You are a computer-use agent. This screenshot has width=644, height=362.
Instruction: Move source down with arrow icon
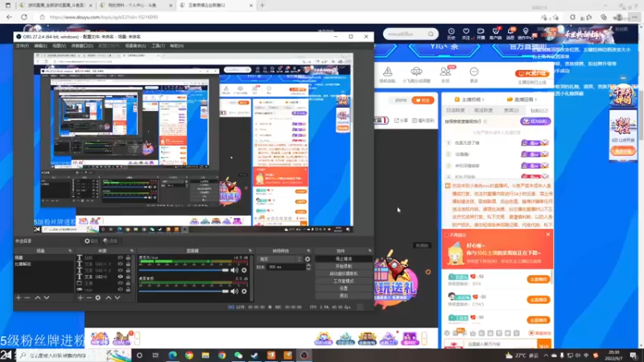[118, 298]
